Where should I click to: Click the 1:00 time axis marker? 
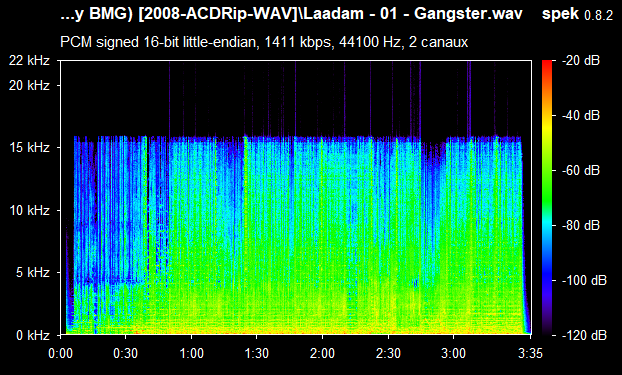[x=192, y=353]
